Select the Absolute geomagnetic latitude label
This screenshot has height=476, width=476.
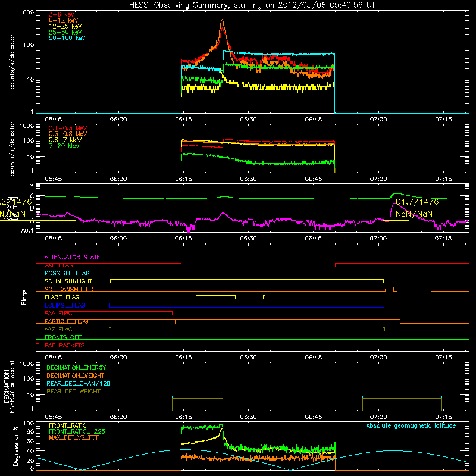[411, 425]
